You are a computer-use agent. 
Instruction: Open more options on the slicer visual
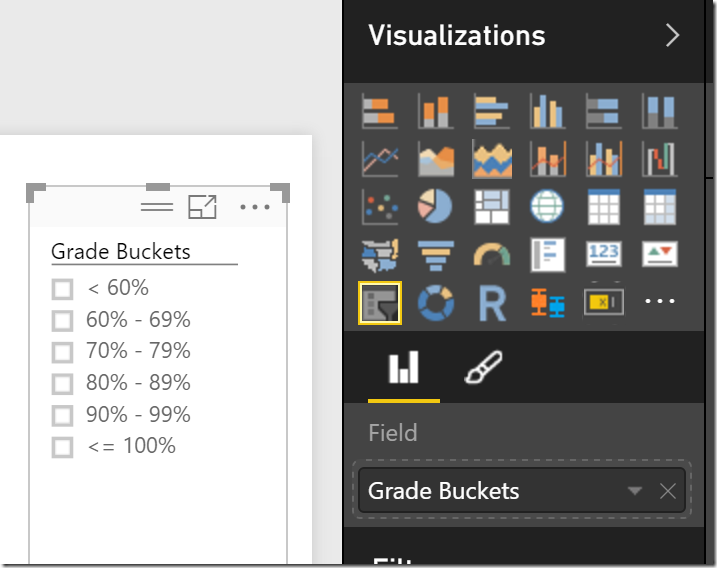click(x=255, y=207)
